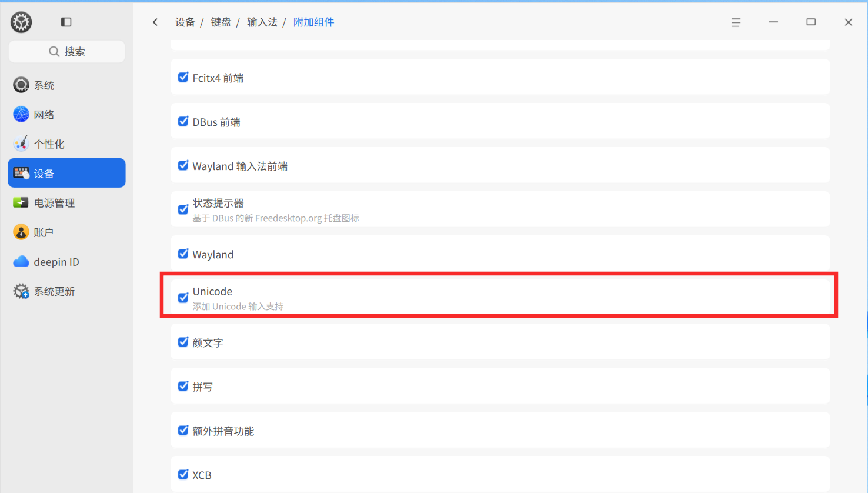Toggle the 额外拼音功能 checkbox
The image size is (868, 493).
pos(183,430)
